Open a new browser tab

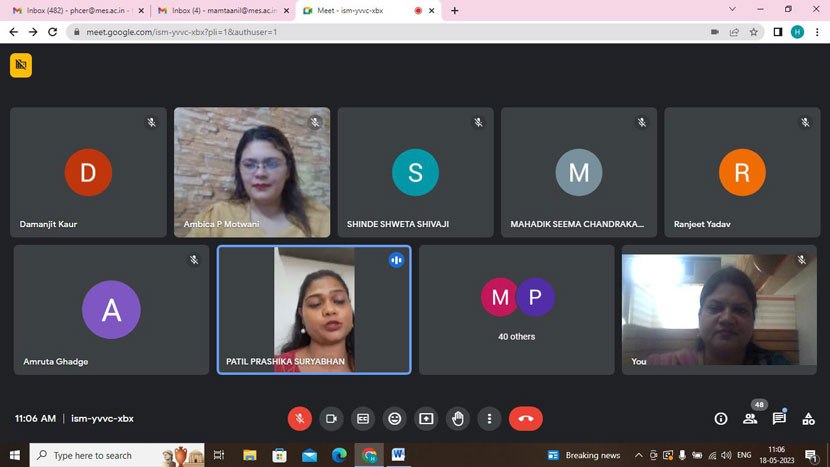pyautogui.click(x=454, y=11)
